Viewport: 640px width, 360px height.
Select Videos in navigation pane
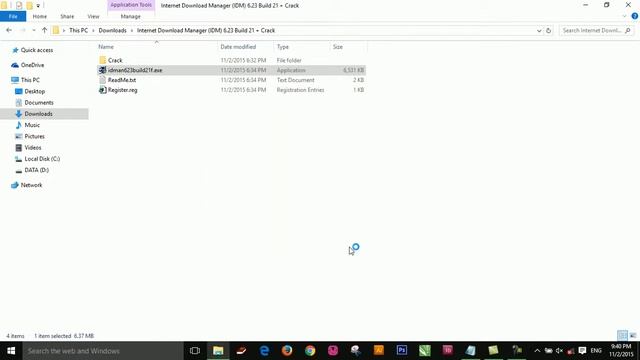33,147
